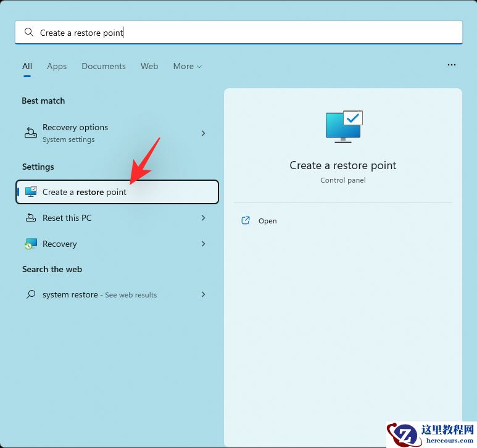Image resolution: width=477 pixels, height=448 pixels.
Task: Click the Search the web heading
Action: (52, 269)
